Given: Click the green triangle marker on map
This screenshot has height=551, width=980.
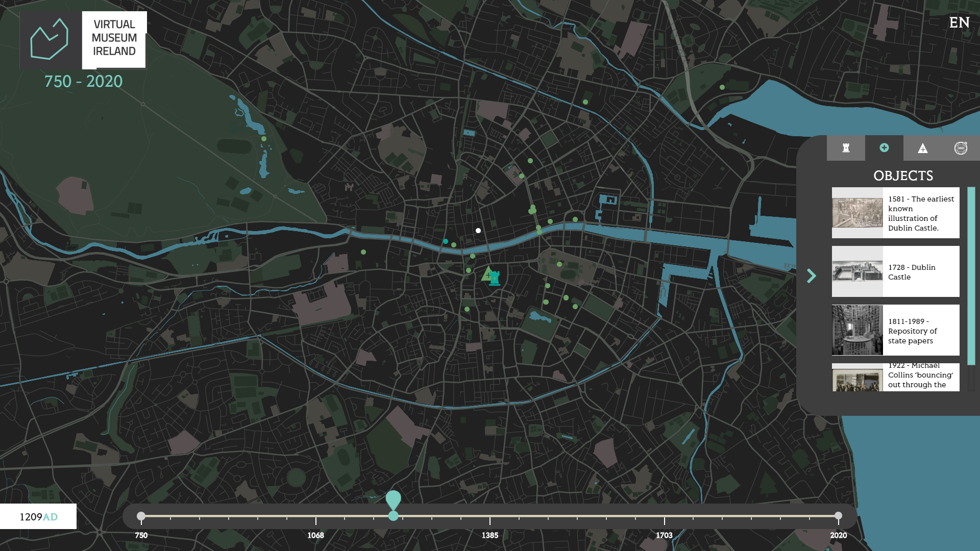Looking at the screenshot, I should tap(487, 273).
